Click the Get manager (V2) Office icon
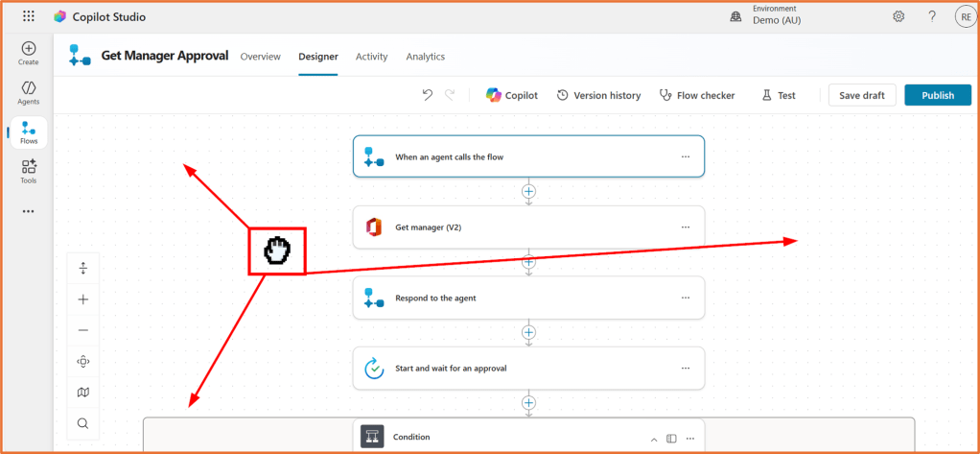Image resolution: width=980 pixels, height=454 pixels. [374, 227]
